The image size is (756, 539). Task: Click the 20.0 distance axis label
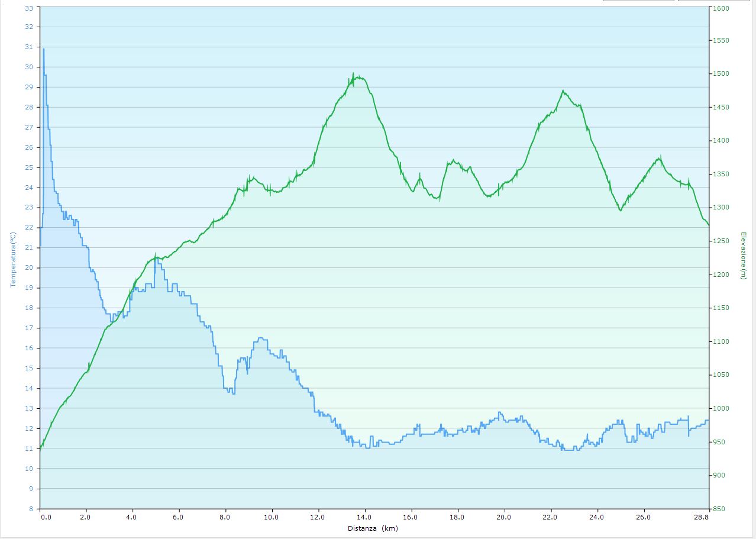[x=504, y=517]
